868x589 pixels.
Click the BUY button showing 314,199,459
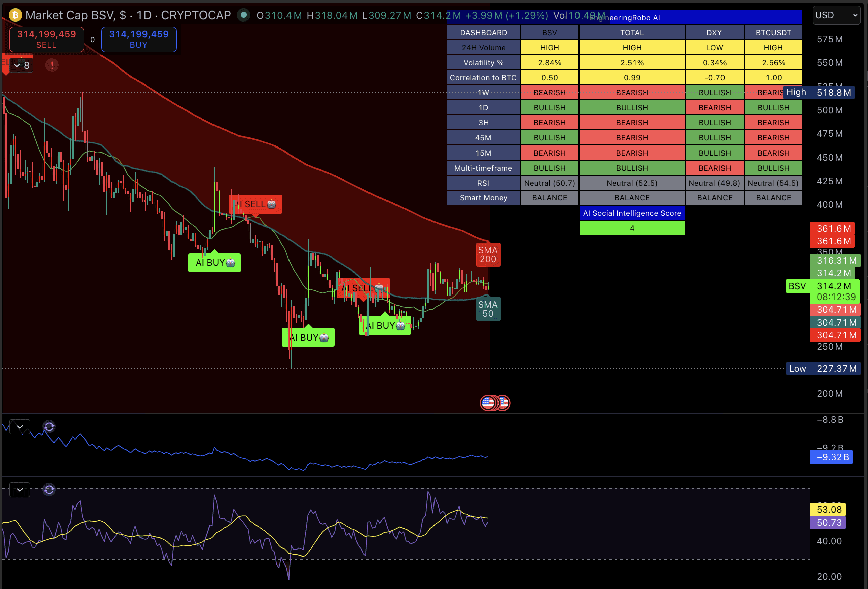point(138,39)
